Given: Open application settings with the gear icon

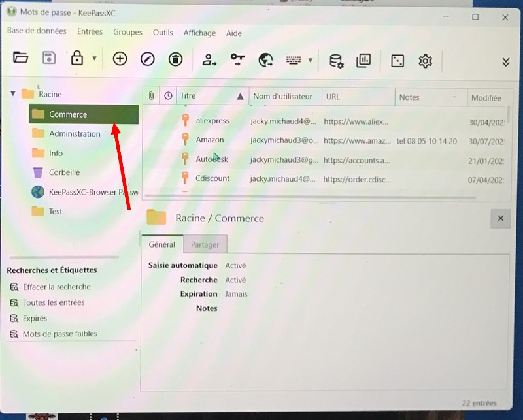Looking at the screenshot, I should [x=426, y=61].
